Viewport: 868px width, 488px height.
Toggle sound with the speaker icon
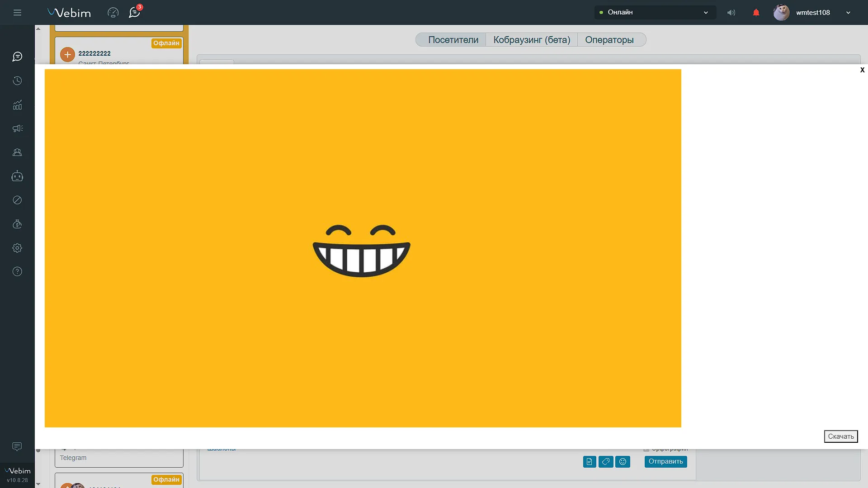[731, 13]
